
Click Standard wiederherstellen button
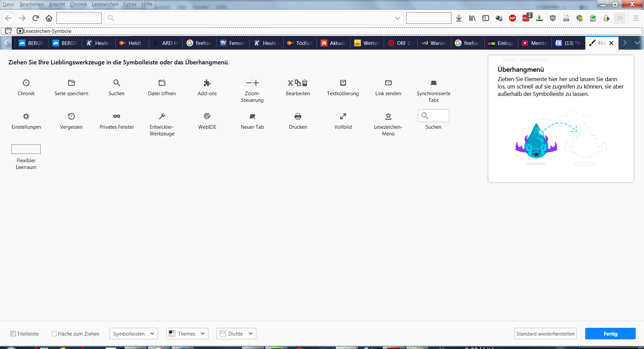pyautogui.click(x=545, y=334)
